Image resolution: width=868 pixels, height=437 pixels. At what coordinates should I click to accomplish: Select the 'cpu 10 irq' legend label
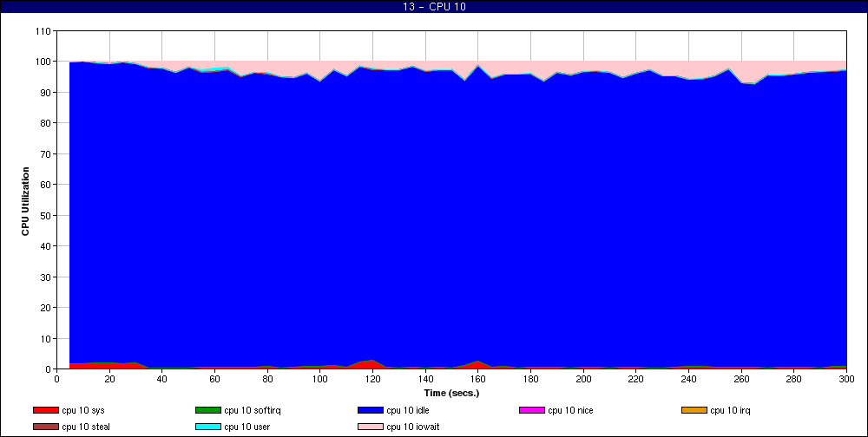[730, 410]
